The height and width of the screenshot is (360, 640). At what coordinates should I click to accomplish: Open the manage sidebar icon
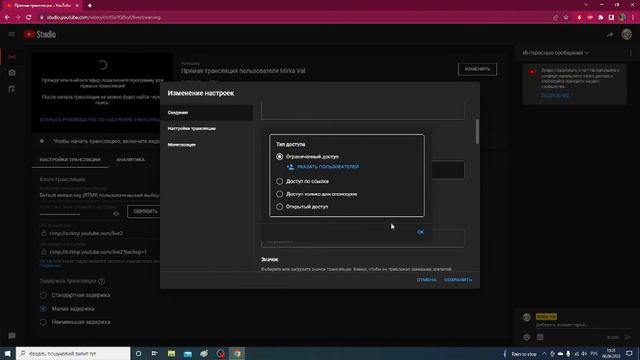12,89
